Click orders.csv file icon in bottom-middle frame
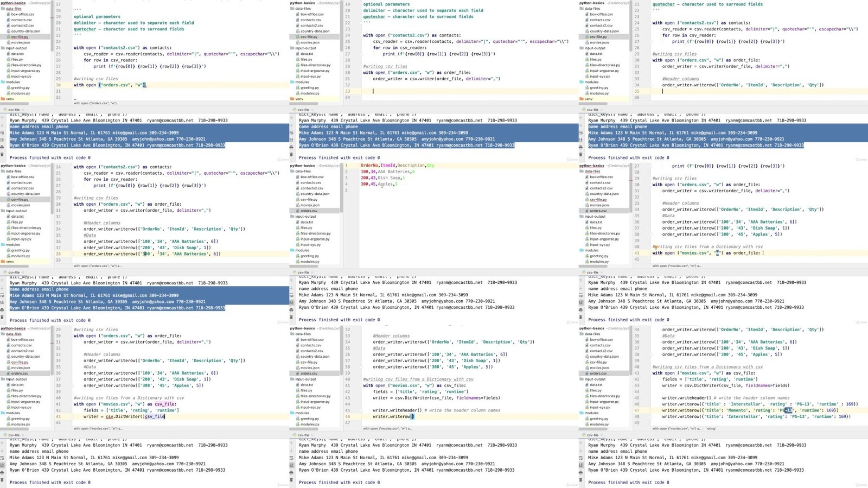The height and width of the screenshot is (488, 868). click(298, 373)
